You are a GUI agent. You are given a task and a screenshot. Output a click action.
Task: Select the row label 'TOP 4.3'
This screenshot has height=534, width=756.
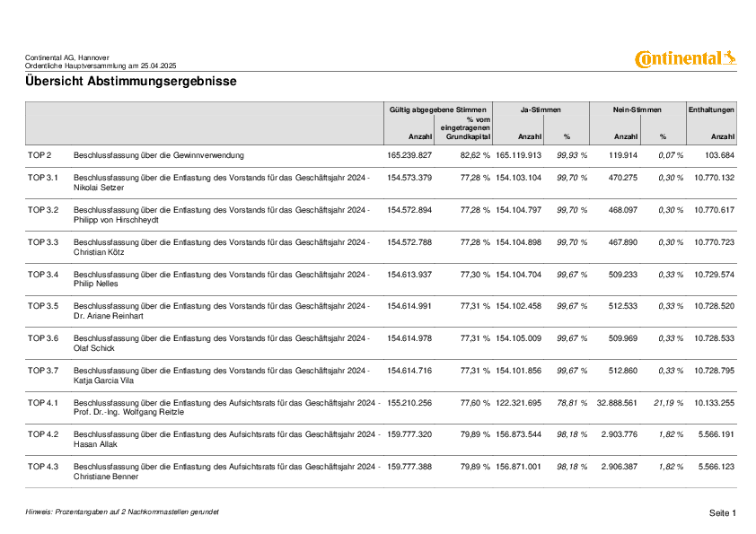(x=43, y=467)
